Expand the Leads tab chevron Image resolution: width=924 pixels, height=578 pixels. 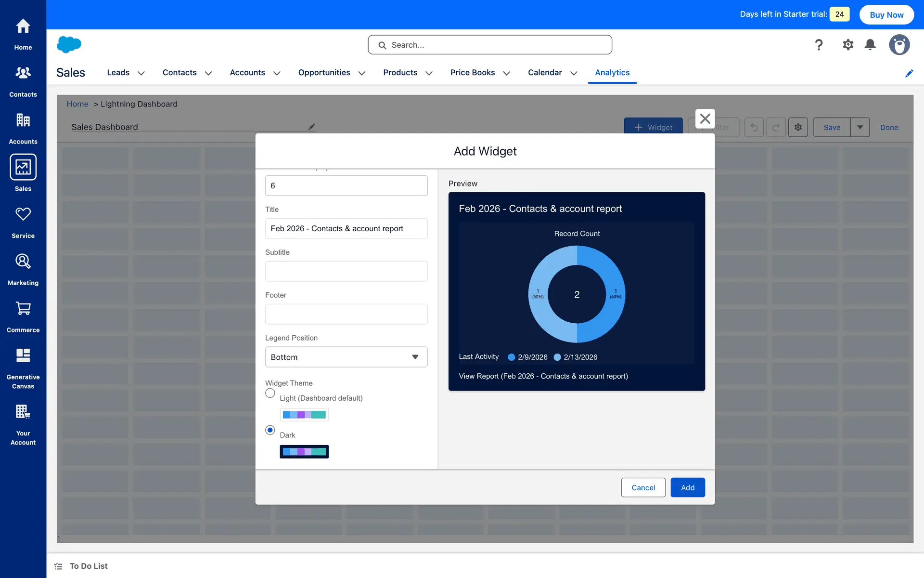point(141,73)
